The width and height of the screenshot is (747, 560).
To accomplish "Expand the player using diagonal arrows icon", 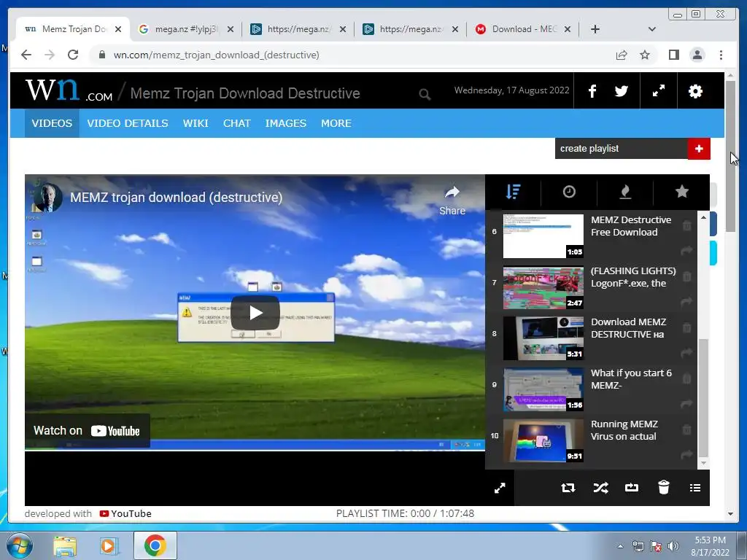I will (500, 488).
